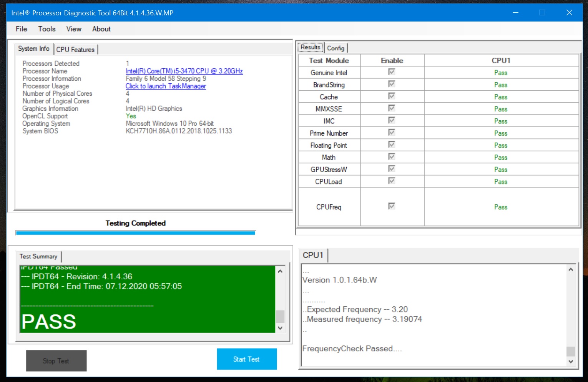Image resolution: width=588 pixels, height=382 pixels.
Task: Open the View menu
Action: click(74, 29)
